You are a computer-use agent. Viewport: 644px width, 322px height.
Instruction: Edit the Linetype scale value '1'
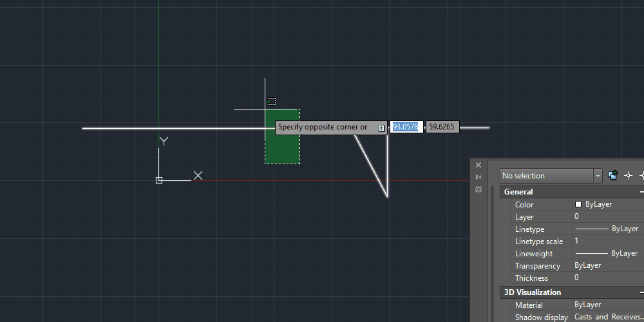[x=609, y=241]
